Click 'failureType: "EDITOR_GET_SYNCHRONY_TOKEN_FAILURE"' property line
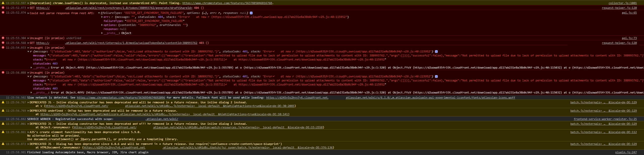The height and width of the screenshot is (155, 644). pyautogui.click(x=144, y=21)
